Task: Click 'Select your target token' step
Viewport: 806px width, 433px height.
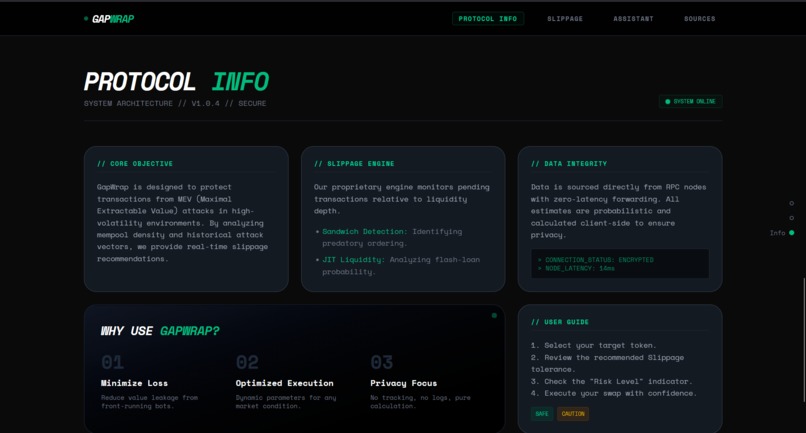Action: [594, 346]
